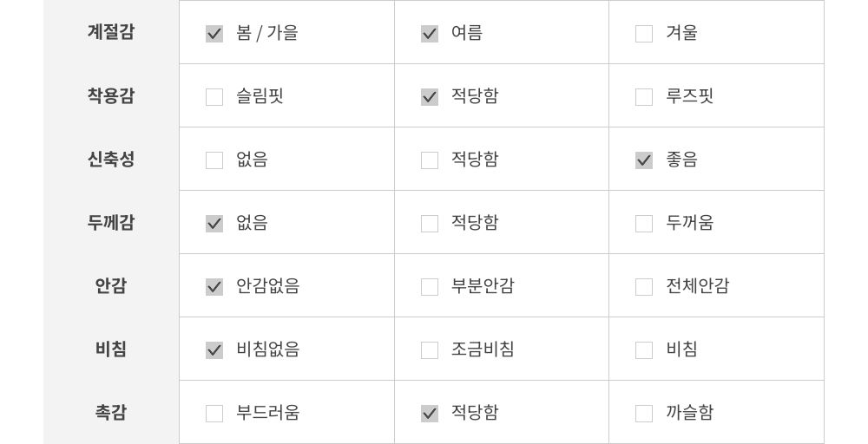Check 적당함 checkbox in 신축성 row
868x444 pixels.
430,160
